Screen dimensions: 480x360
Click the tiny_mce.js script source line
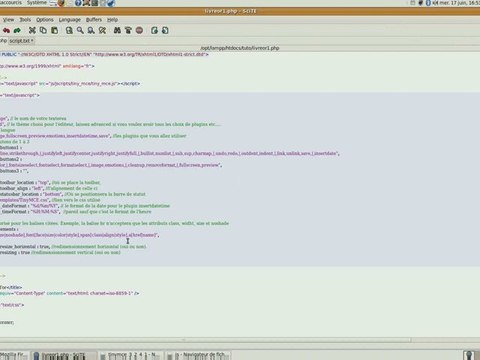click(70, 83)
